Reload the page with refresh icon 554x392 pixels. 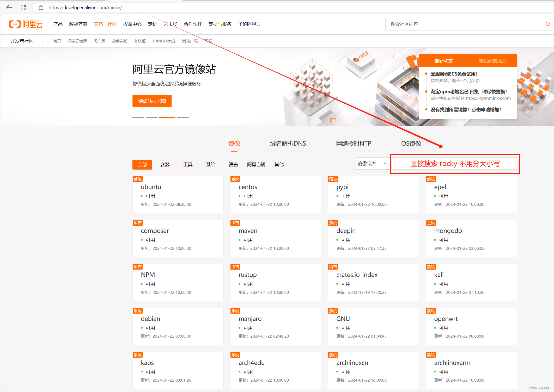23,8
